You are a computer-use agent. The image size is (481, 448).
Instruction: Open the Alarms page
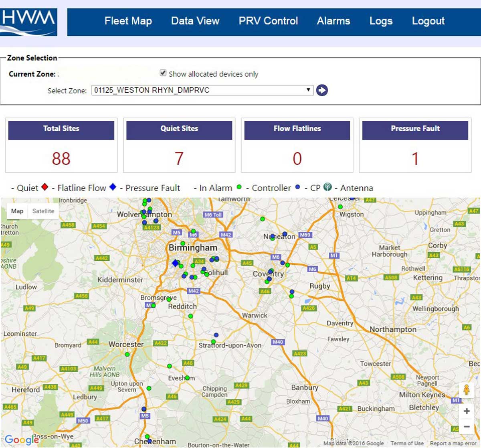333,21
